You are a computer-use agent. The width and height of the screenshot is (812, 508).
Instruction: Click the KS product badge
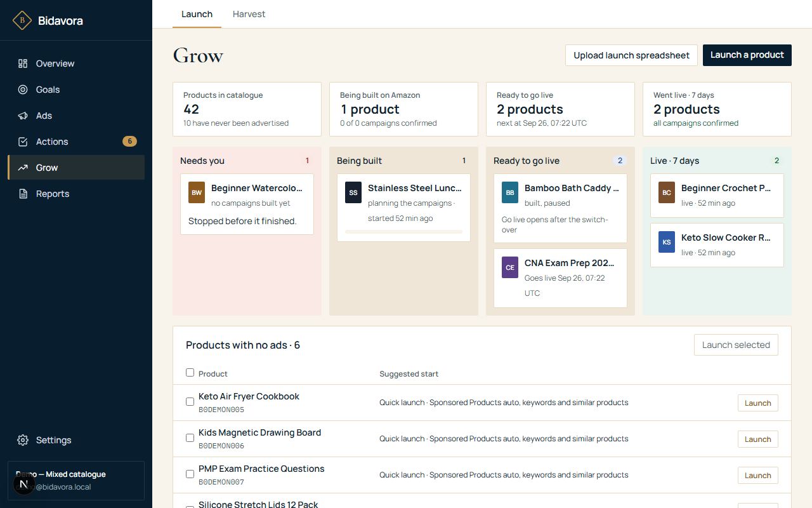coord(667,242)
